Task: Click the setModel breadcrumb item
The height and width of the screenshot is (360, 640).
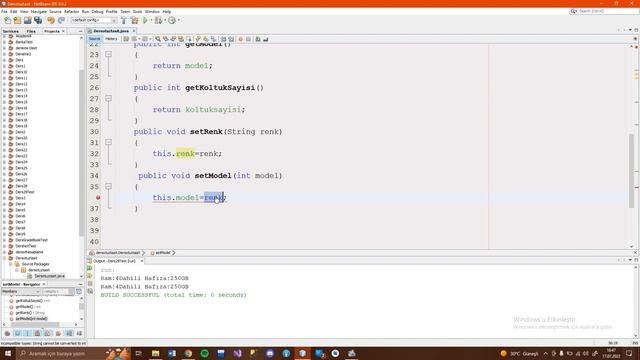Action: tap(162, 253)
